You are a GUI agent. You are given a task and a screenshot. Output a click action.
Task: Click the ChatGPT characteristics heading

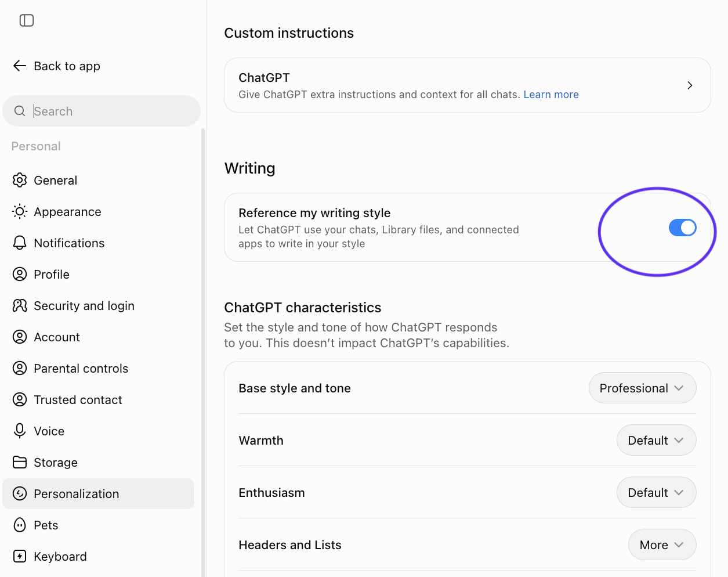[x=303, y=308]
